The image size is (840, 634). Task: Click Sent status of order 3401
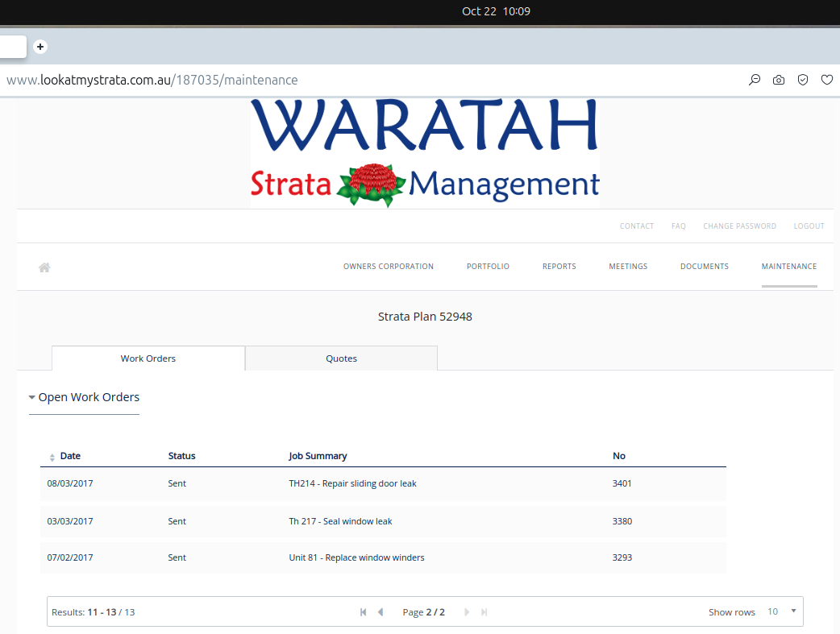click(177, 483)
